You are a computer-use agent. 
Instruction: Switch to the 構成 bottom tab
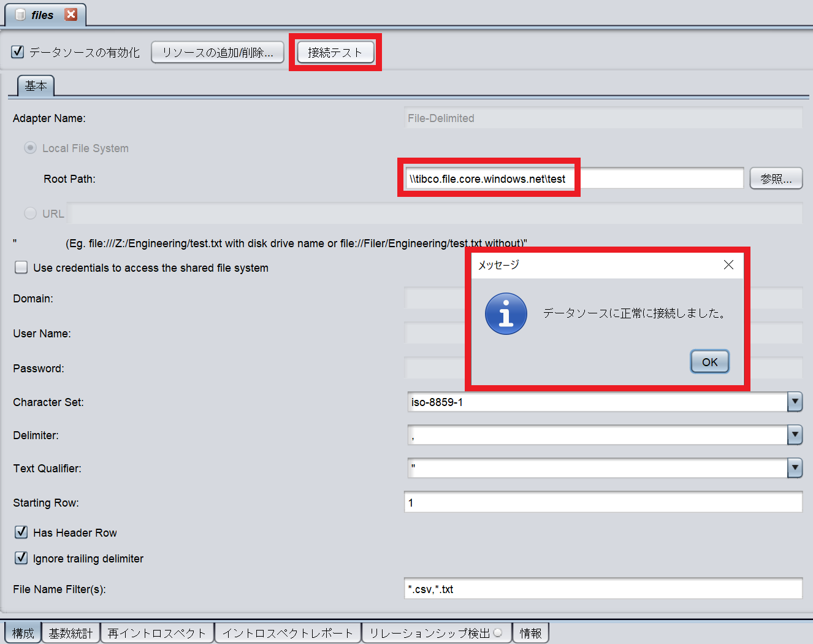23,633
